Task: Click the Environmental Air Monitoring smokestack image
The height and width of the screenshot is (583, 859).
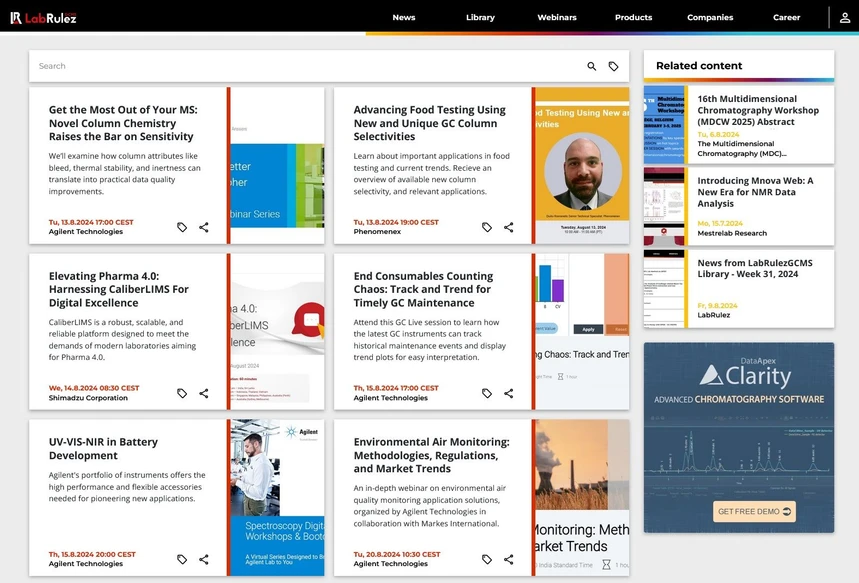Action: point(582,498)
